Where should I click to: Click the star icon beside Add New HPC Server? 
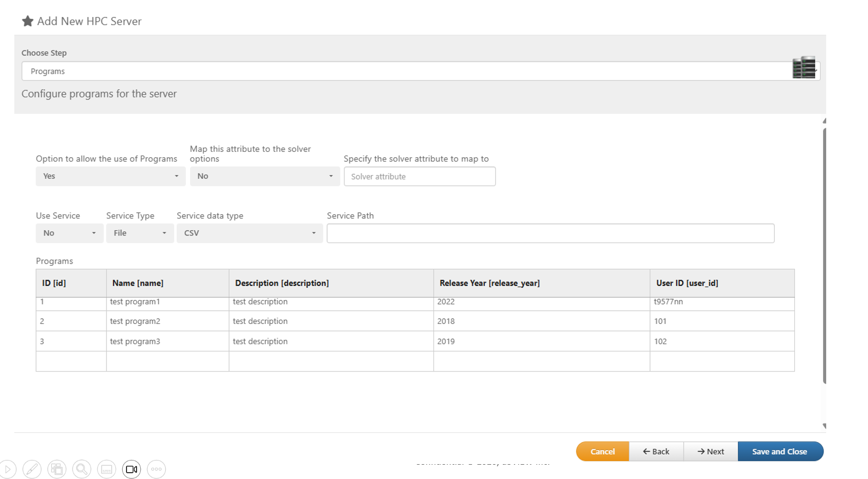[28, 21]
